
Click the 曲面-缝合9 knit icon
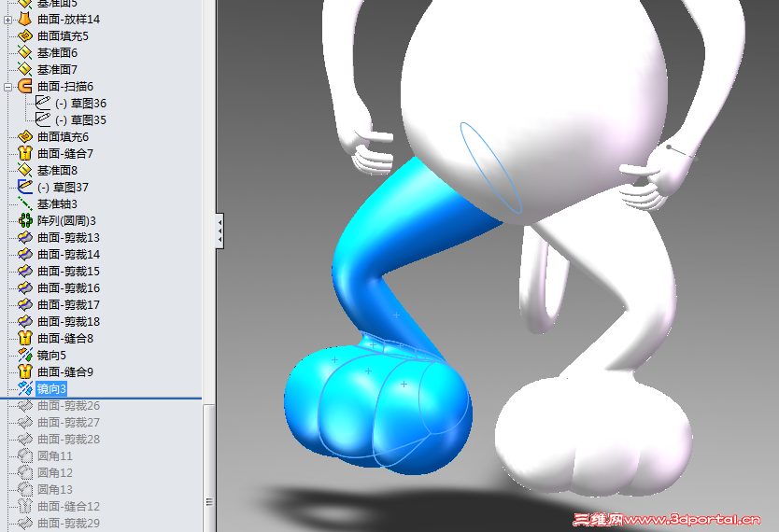25,371
